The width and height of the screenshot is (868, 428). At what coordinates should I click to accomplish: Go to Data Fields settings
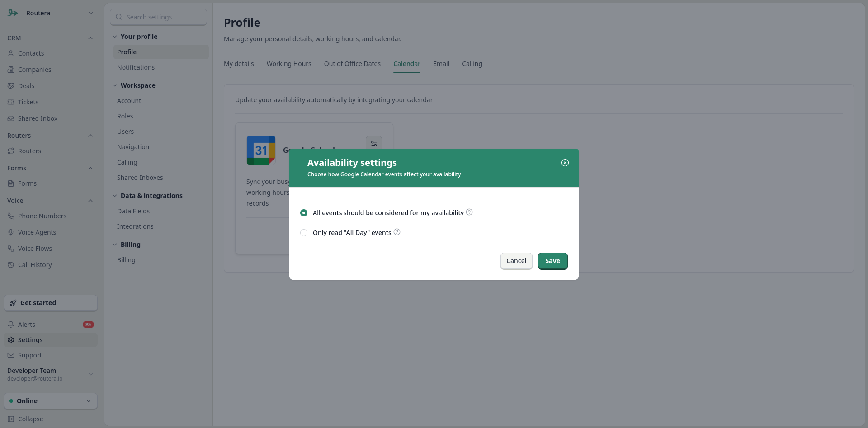pyautogui.click(x=161, y=211)
